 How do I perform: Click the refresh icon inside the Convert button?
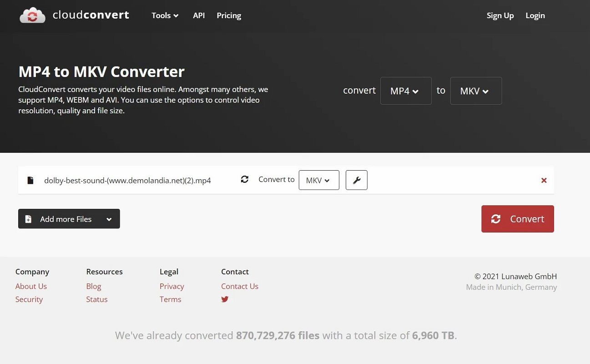[x=495, y=219]
